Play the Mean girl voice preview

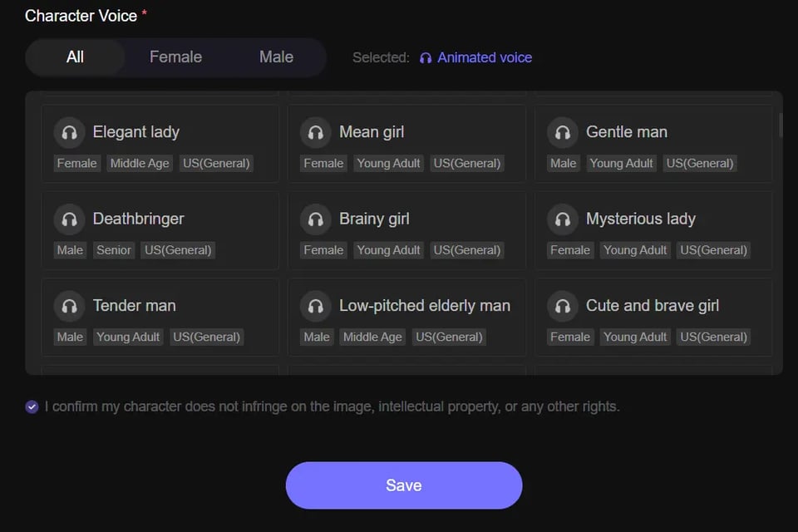pos(316,132)
